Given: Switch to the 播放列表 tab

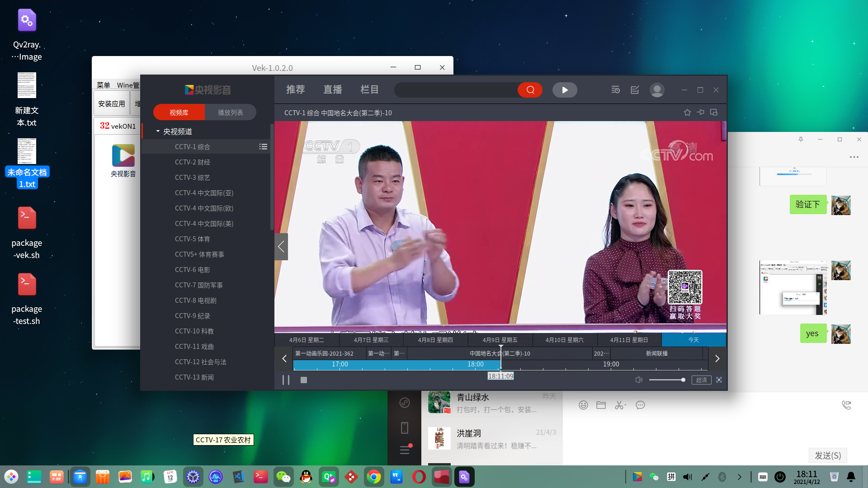Looking at the screenshot, I should [230, 113].
